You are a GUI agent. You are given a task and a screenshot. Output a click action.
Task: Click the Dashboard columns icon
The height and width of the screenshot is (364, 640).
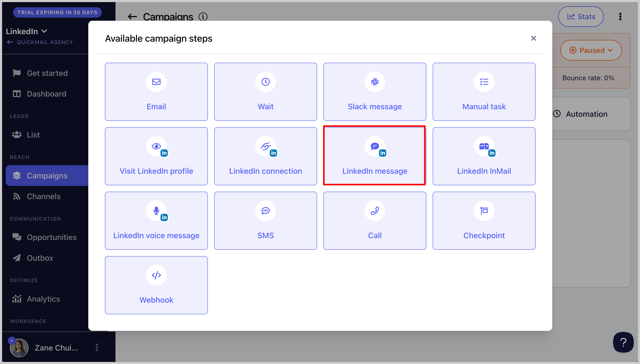pyautogui.click(x=17, y=94)
